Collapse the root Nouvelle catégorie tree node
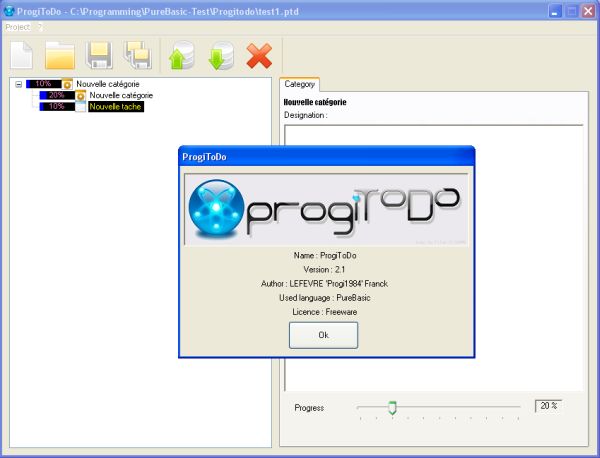600x458 pixels. pos(19,84)
